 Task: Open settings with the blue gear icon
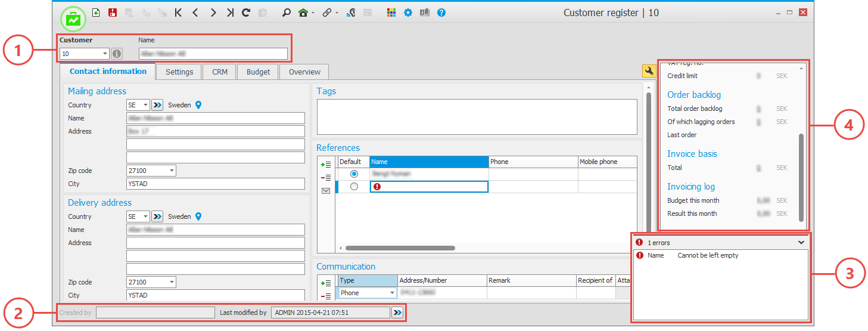coord(408,13)
